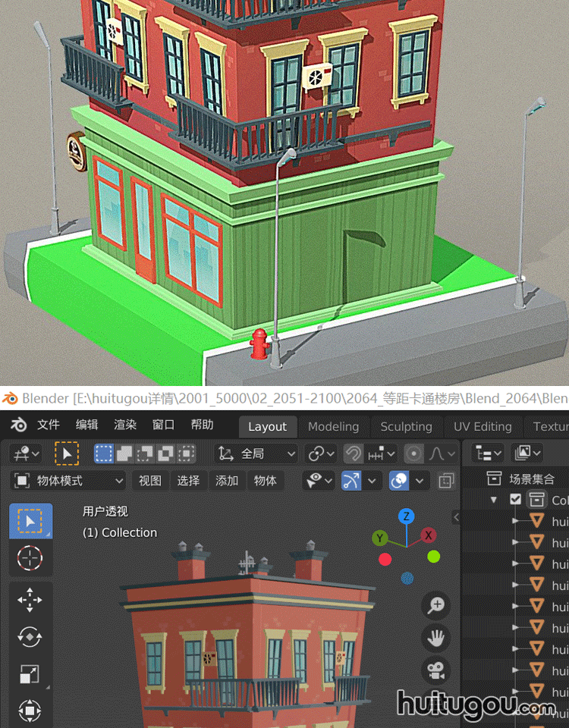Select the Cursor tool in the toolbar
This screenshot has height=728, width=569.
(30, 559)
